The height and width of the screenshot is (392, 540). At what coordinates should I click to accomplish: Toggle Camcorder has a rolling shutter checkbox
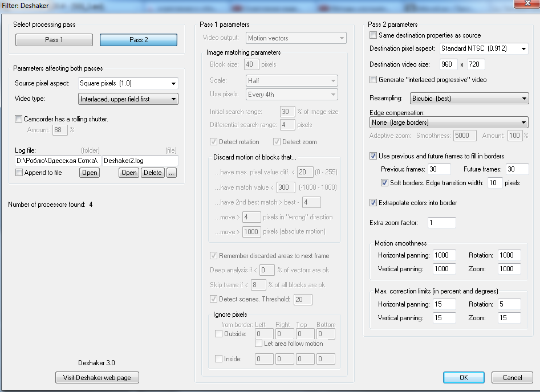pyautogui.click(x=19, y=119)
